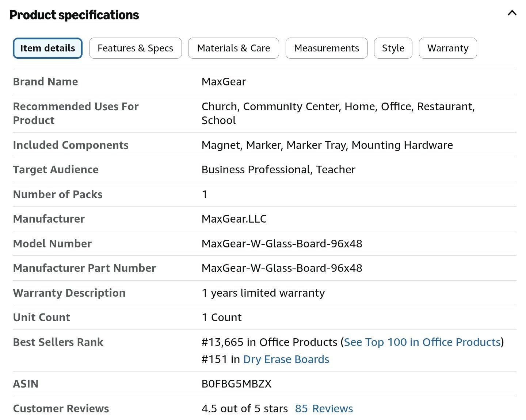Open the Warranty tab
Screen dimensions: 526x420
[448, 48]
